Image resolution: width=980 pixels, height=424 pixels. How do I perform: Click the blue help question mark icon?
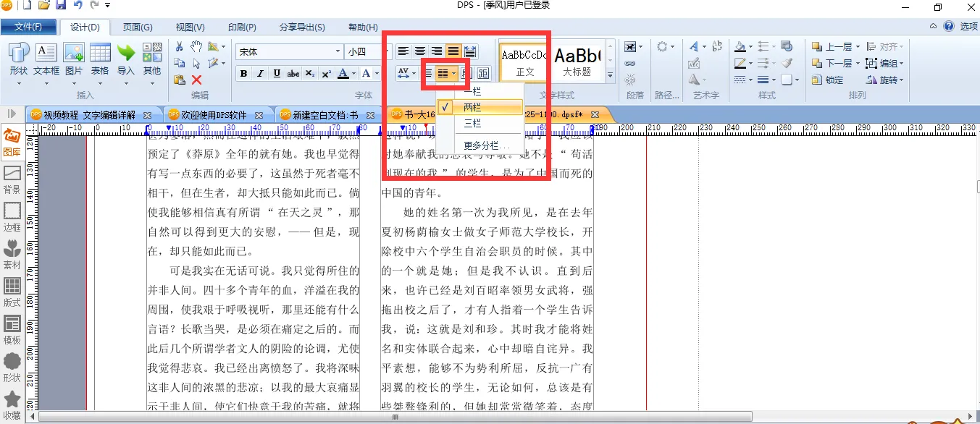949,27
